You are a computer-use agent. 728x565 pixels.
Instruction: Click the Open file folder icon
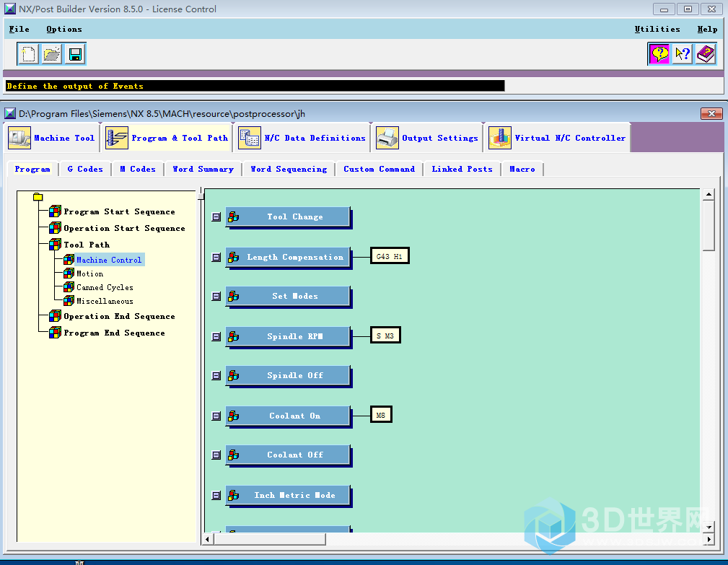point(51,54)
